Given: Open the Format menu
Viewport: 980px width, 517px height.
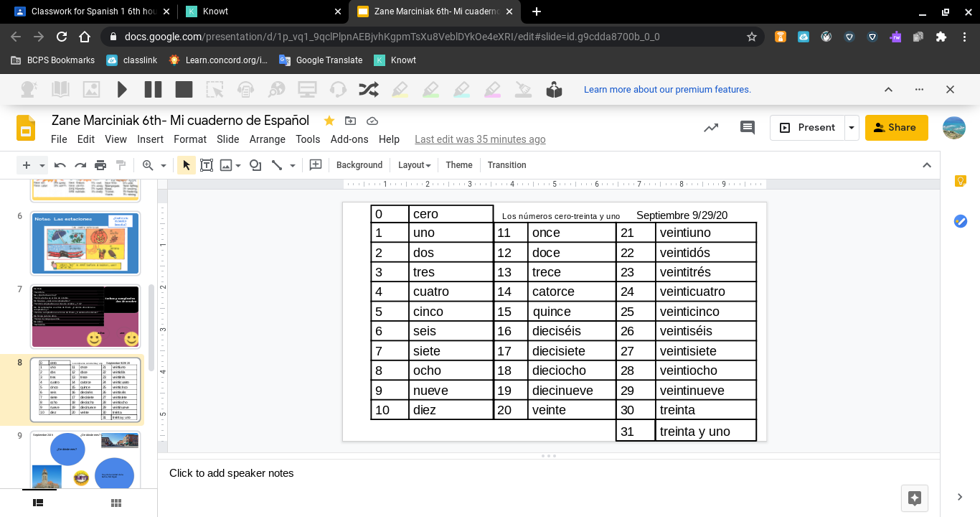Looking at the screenshot, I should point(190,139).
